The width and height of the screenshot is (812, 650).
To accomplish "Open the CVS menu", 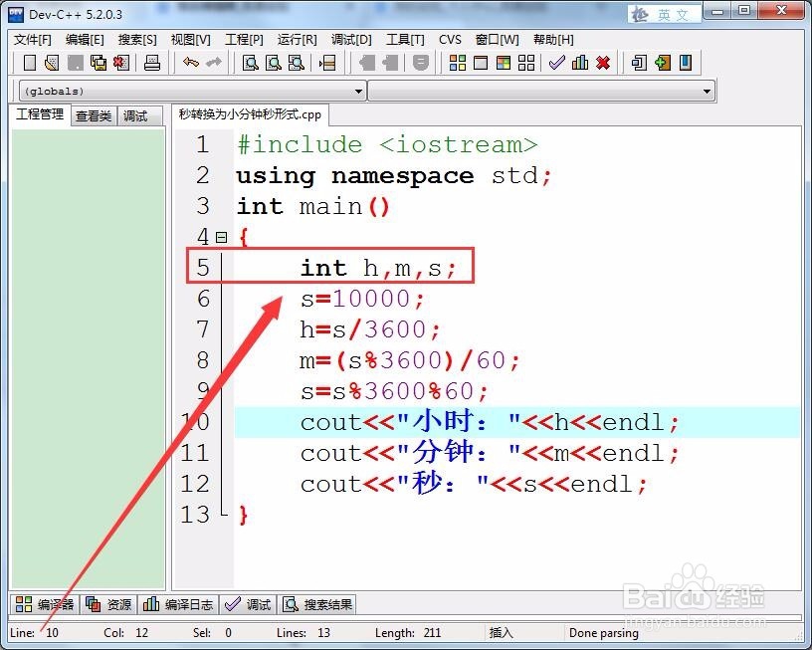I will [x=450, y=40].
